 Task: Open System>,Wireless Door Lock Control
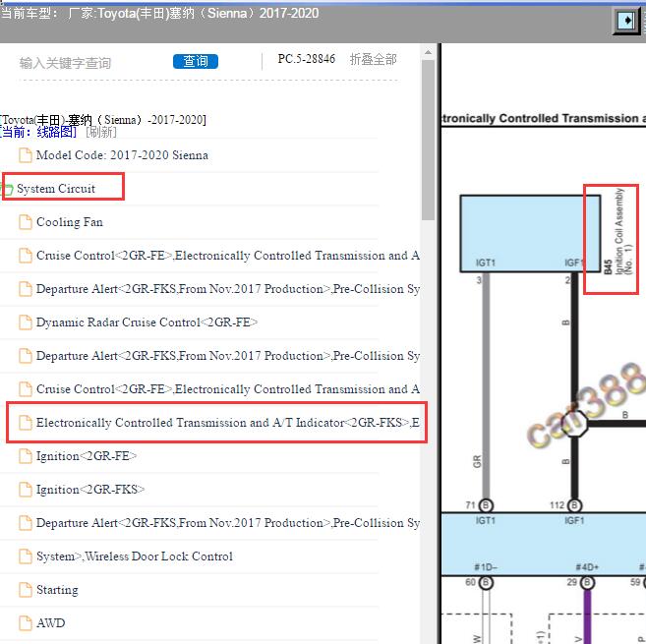[135, 556]
